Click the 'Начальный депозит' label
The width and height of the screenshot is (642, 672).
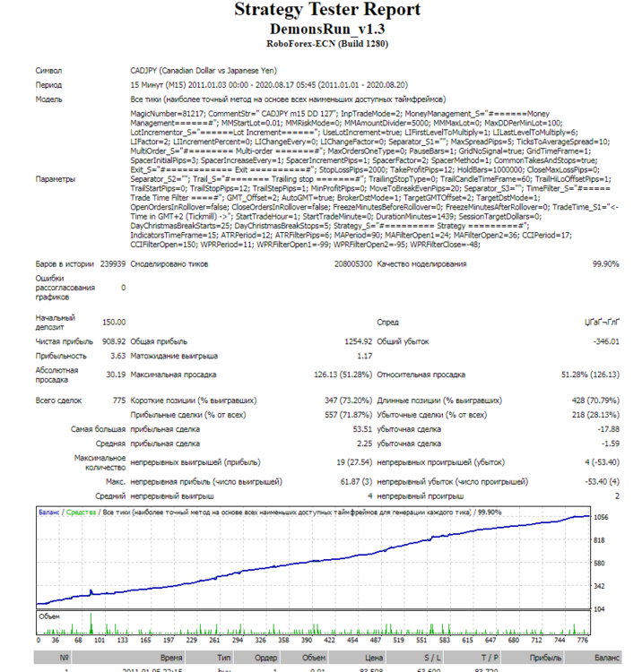(56, 323)
